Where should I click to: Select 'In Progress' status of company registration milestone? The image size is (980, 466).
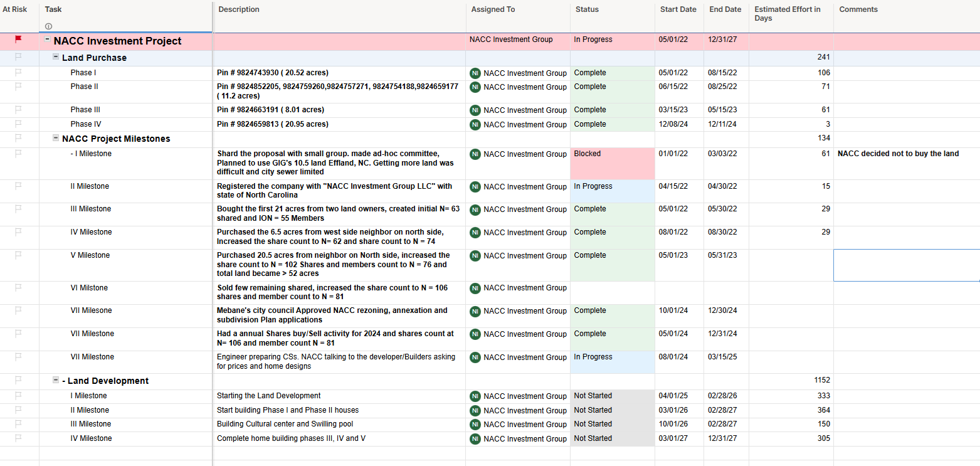[x=613, y=191]
